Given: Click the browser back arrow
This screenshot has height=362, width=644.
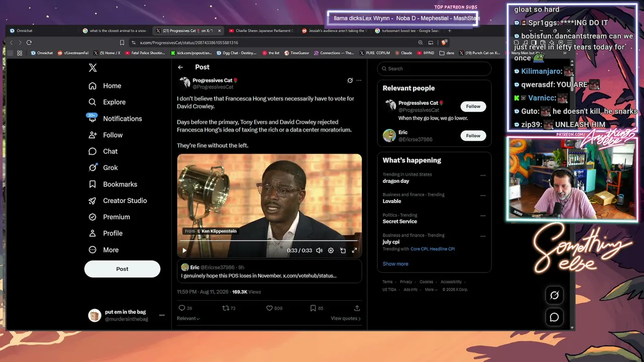Looking at the screenshot, I should [x=12, y=43].
